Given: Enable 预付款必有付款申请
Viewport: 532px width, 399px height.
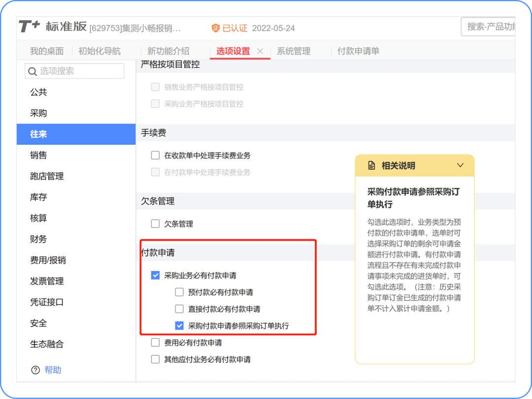Looking at the screenshot, I should pos(179,292).
